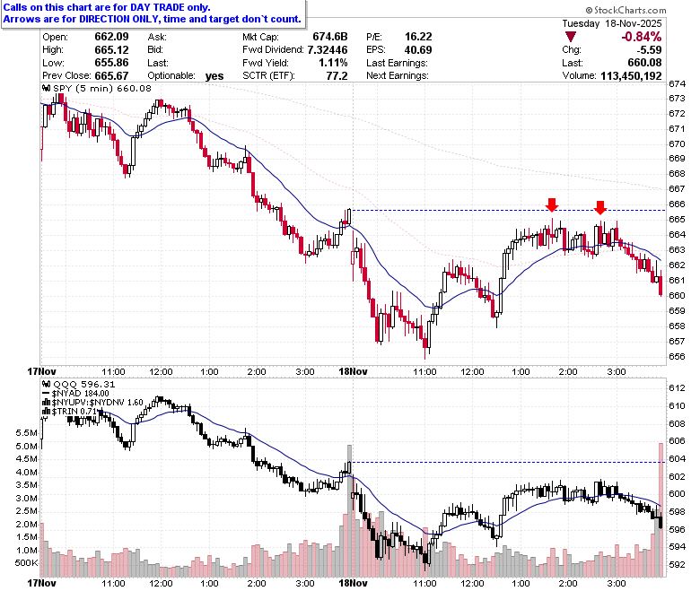Click the last tall pink volume bar at close
The height and width of the screenshot is (591, 700).
(x=661, y=509)
